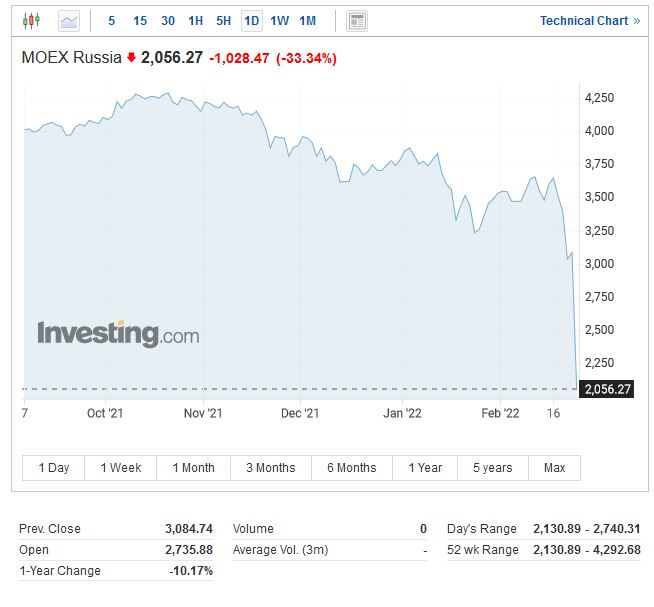Choose the 5H interval
The height and width of the screenshot is (607, 654).
point(224,20)
